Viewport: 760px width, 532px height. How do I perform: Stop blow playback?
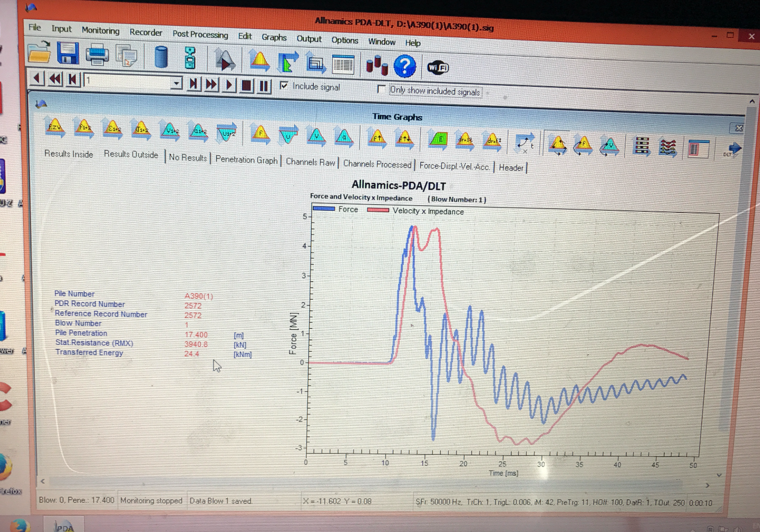247,85
